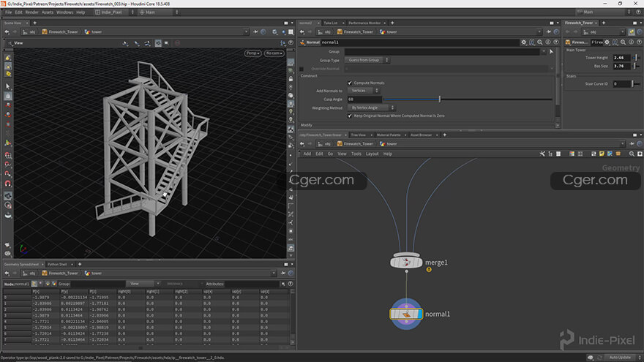Open the Assets menu

click(48, 12)
